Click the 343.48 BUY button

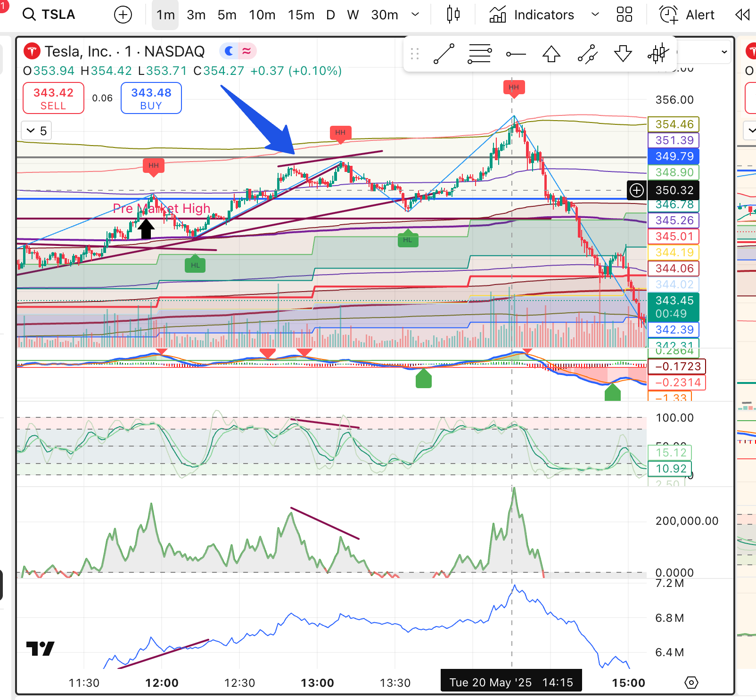pyautogui.click(x=151, y=98)
